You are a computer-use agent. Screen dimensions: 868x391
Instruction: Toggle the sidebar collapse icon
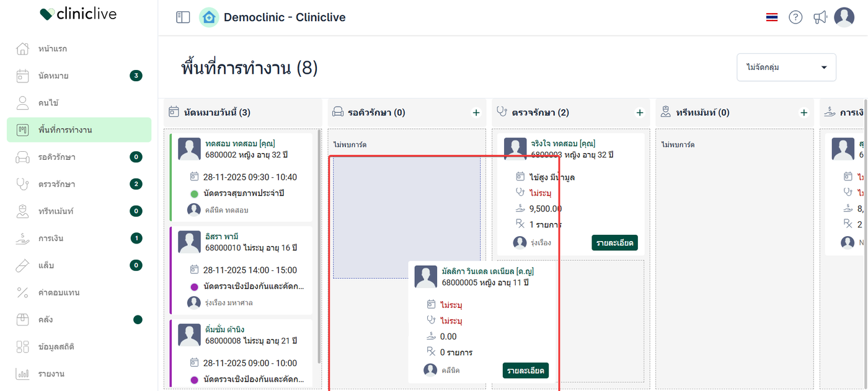coord(183,17)
